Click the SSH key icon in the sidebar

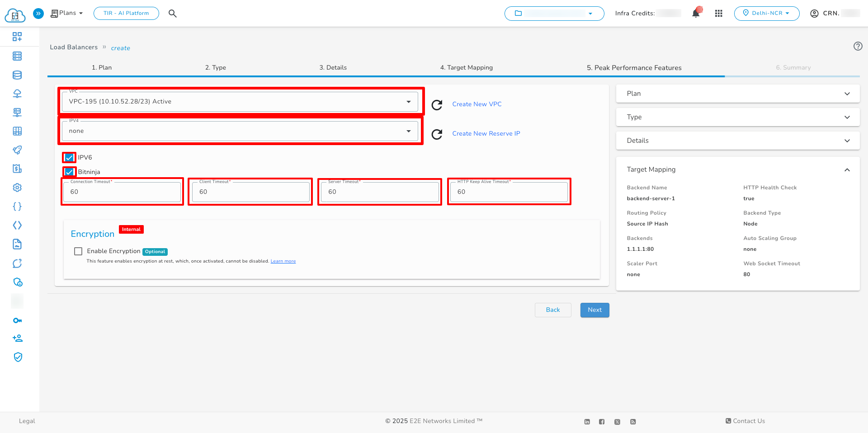17,320
